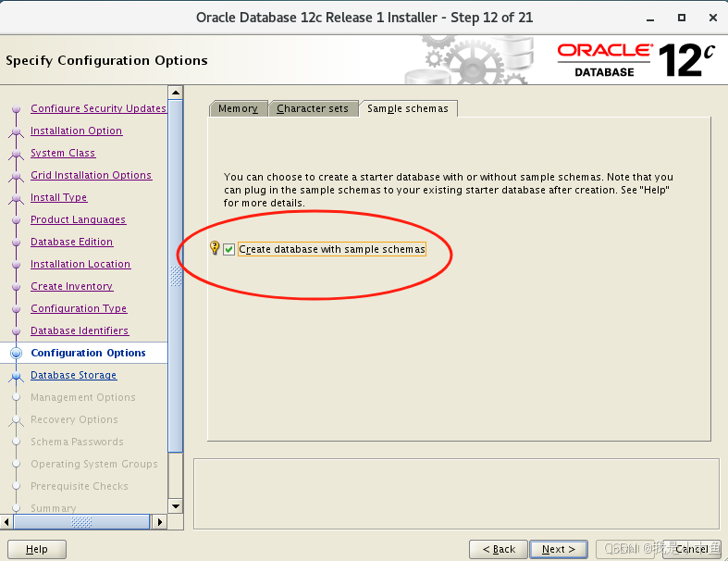Click the horizontal scroll right arrow

(159, 522)
